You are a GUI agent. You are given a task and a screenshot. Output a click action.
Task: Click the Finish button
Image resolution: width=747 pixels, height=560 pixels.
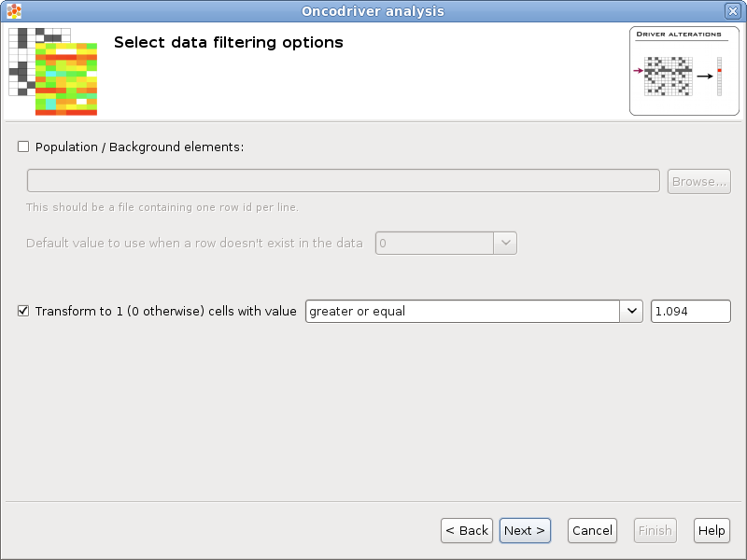[x=655, y=530]
